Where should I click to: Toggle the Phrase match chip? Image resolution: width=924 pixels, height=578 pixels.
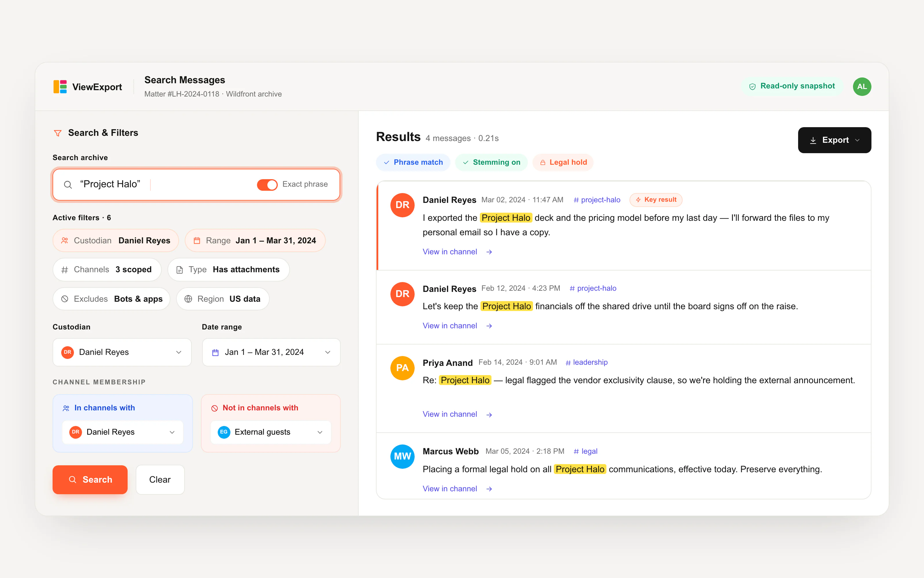(413, 162)
